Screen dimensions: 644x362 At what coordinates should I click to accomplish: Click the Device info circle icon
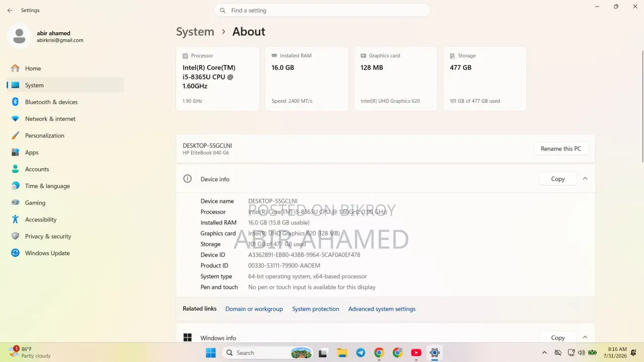pos(188,179)
